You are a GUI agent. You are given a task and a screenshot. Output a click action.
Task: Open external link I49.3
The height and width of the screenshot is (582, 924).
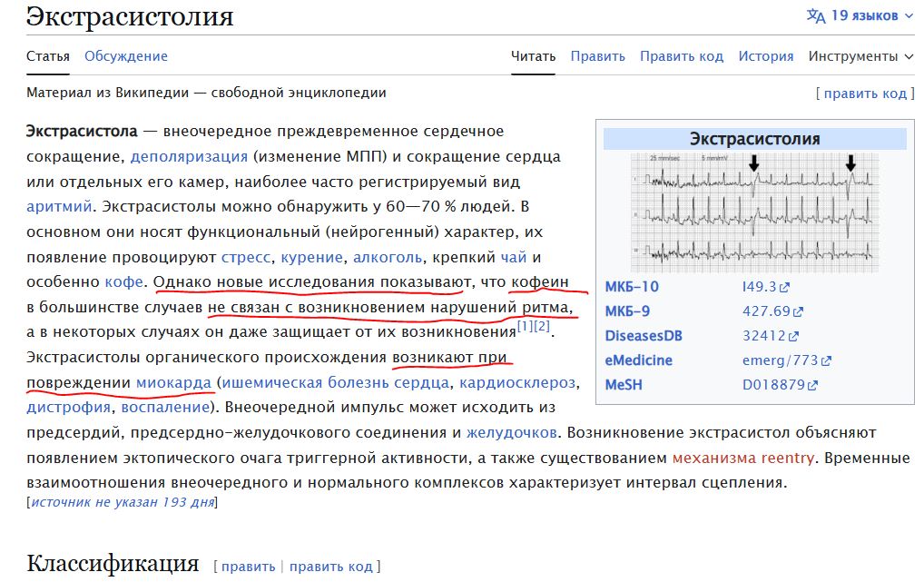(x=759, y=287)
